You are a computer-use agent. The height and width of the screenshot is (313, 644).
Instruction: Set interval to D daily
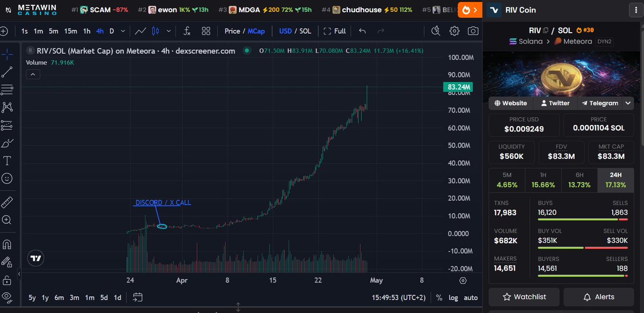pos(112,31)
